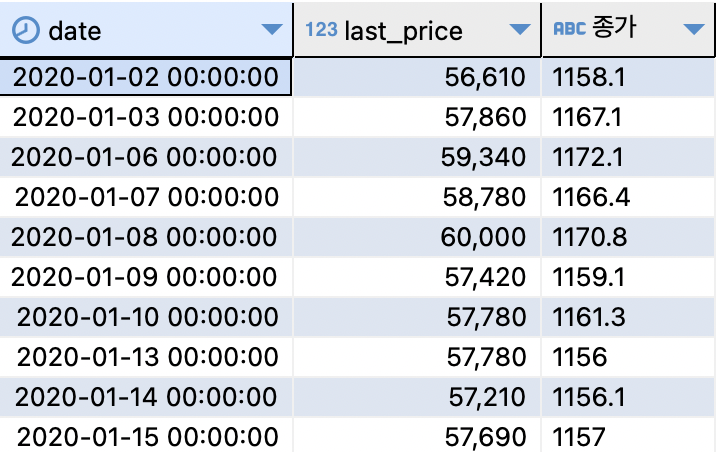
Task: Open the date column filter dropdown arrow
Action: (x=272, y=30)
